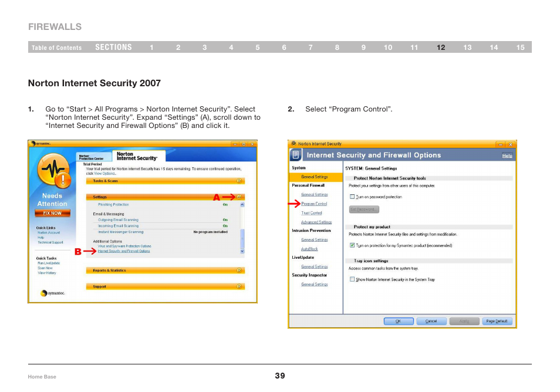Click the settings list vertical scrollbar thumb

point(242,238)
